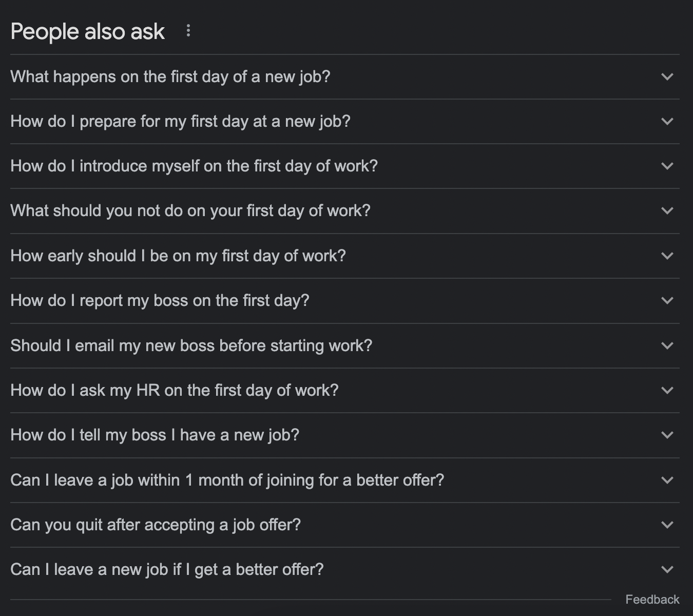Screen dimensions: 693x616
Task: Expand 'Should I email my new boss before starting work?'
Action: [667, 345]
